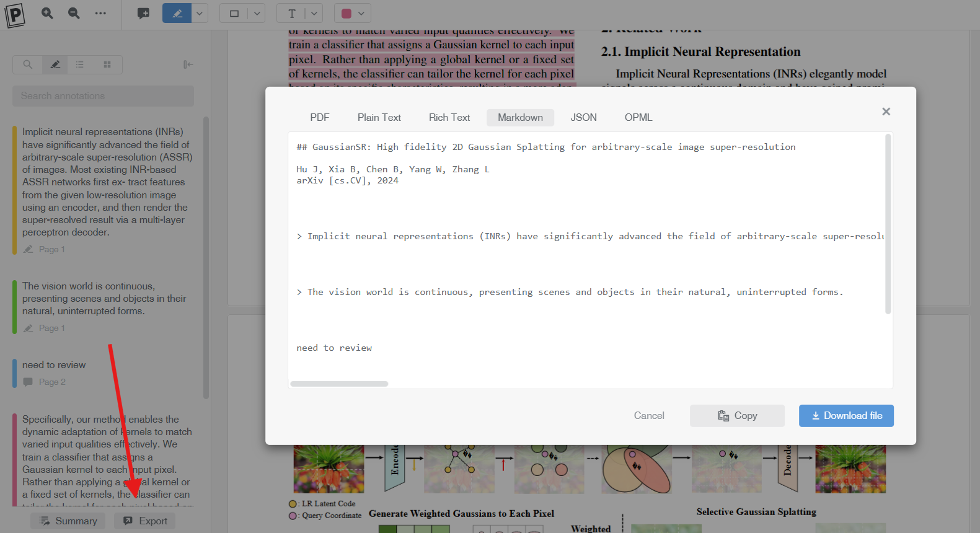Click the authors line 'Hu J, Xia B'

click(393, 170)
